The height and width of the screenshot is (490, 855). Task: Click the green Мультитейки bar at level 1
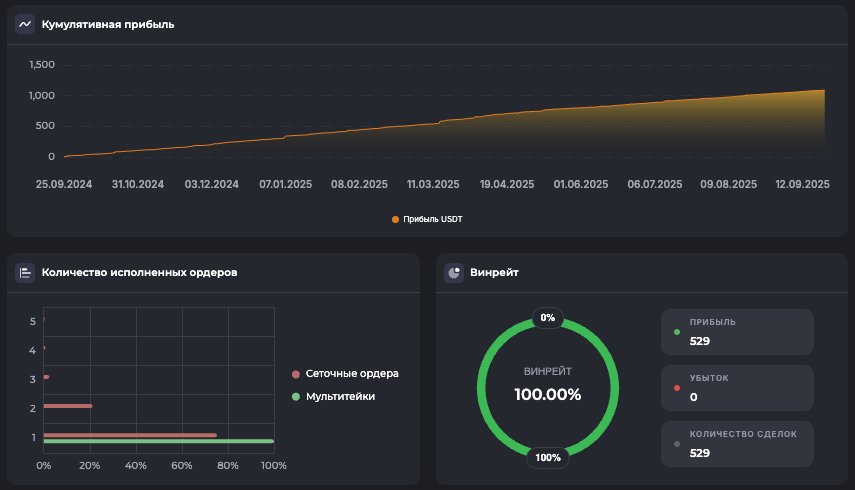pos(158,441)
